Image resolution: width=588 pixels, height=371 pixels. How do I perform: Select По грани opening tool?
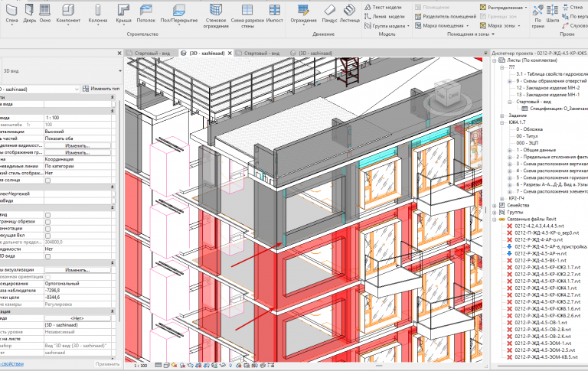coord(537,16)
